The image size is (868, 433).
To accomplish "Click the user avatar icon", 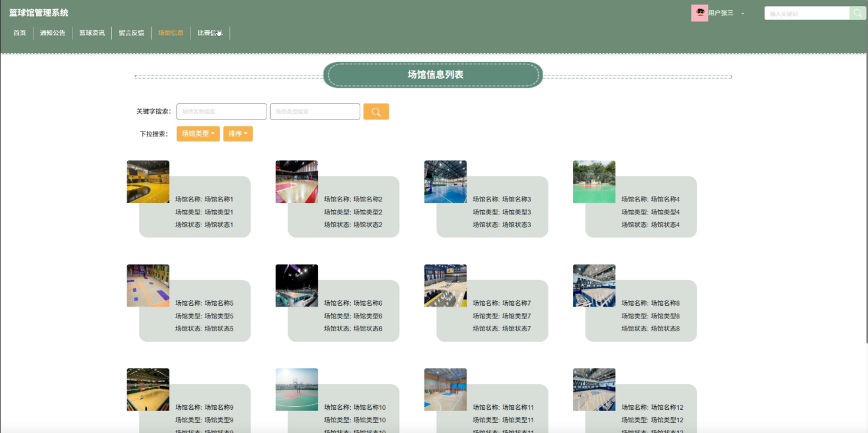I will [699, 13].
